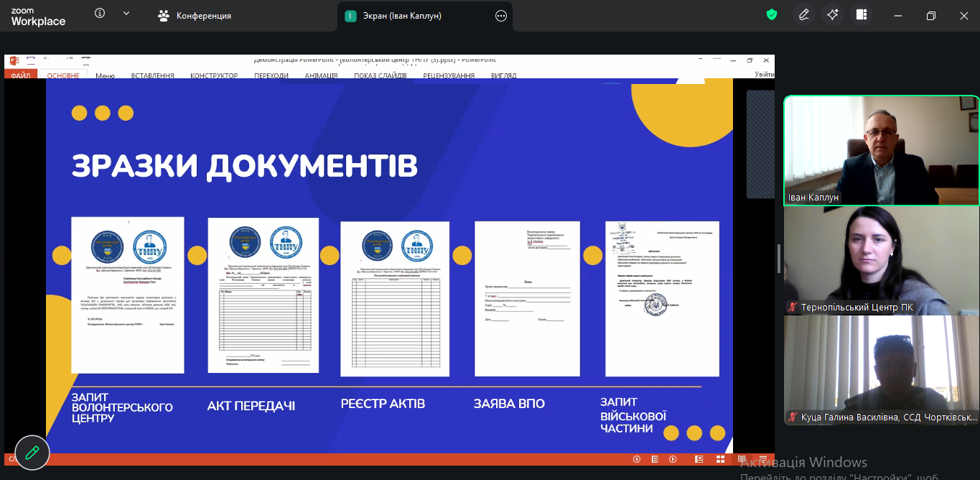Go to previous slide in status bar

click(x=636, y=459)
